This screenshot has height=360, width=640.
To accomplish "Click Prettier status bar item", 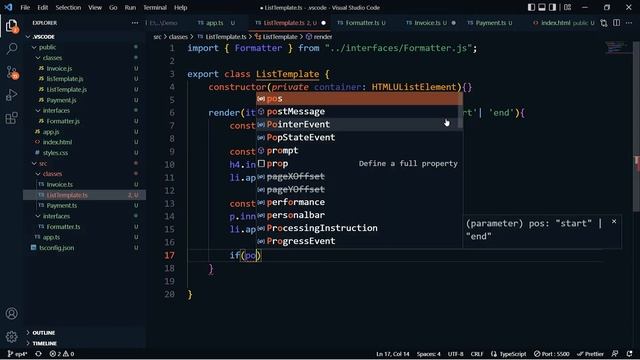I will click(x=590, y=354).
